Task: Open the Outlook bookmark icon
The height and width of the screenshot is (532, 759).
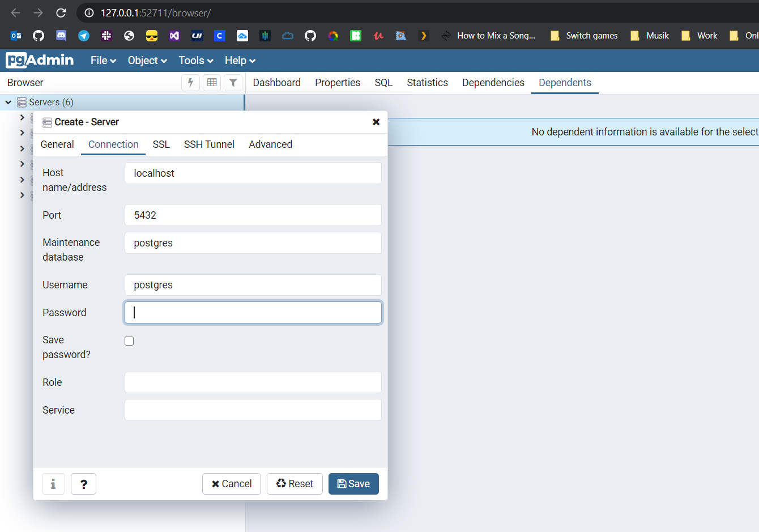Action: click(x=16, y=36)
